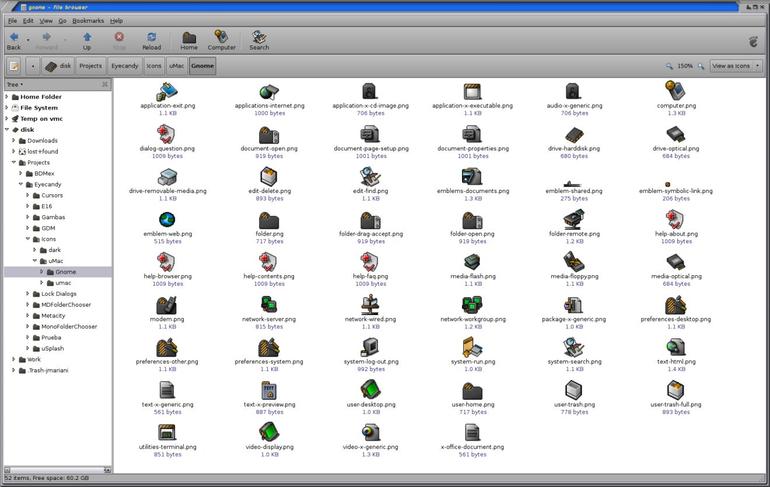Screen dimensions: 770x487
Task: Launch Search from the toolbar
Action: 259,41
